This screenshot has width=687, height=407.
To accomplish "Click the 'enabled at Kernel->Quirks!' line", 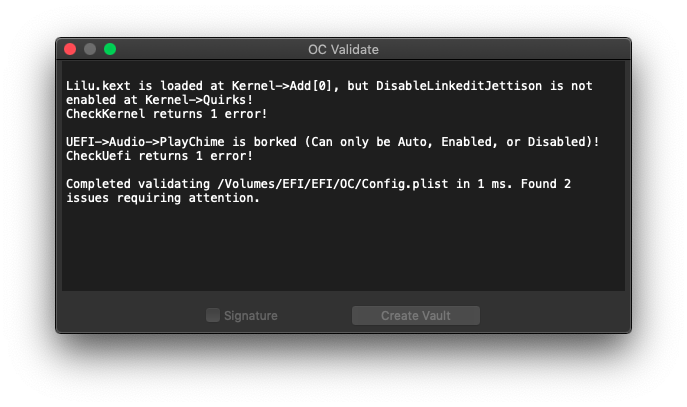I will (159, 100).
